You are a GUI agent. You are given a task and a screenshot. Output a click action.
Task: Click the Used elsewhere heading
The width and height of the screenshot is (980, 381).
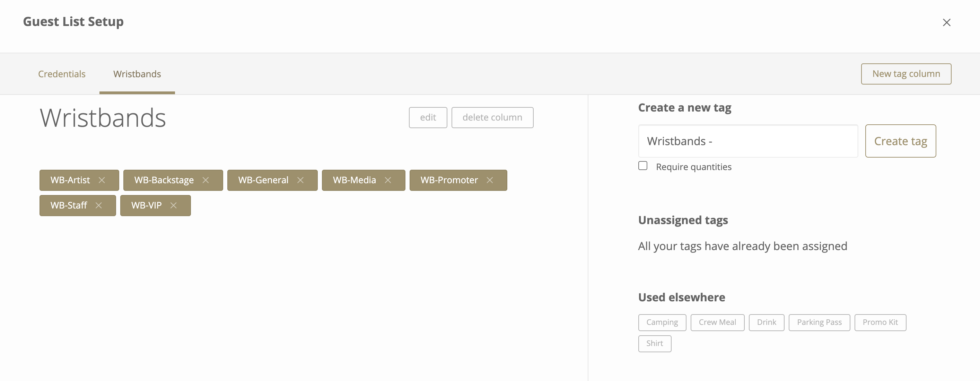[x=681, y=297]
